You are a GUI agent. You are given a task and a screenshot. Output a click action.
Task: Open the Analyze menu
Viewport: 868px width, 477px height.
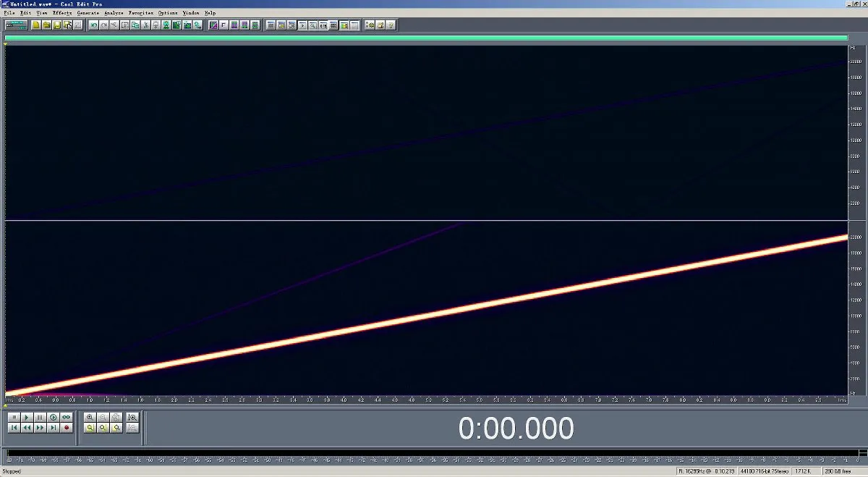114,13
